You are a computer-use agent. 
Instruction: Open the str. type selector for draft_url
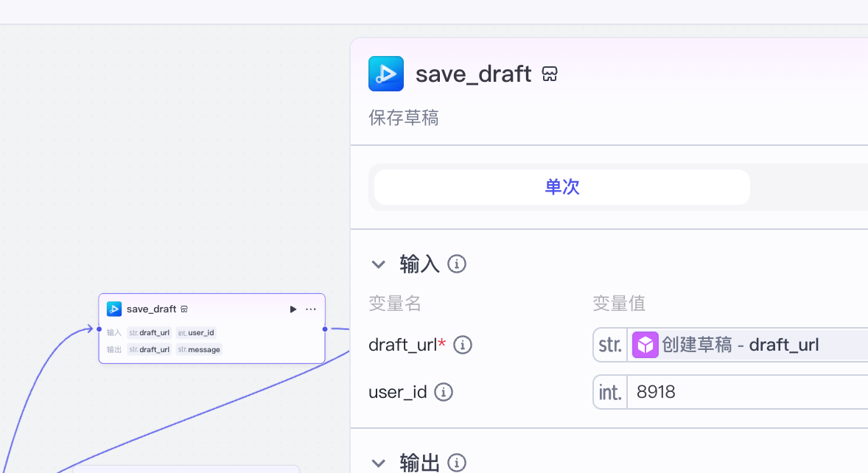610,345
